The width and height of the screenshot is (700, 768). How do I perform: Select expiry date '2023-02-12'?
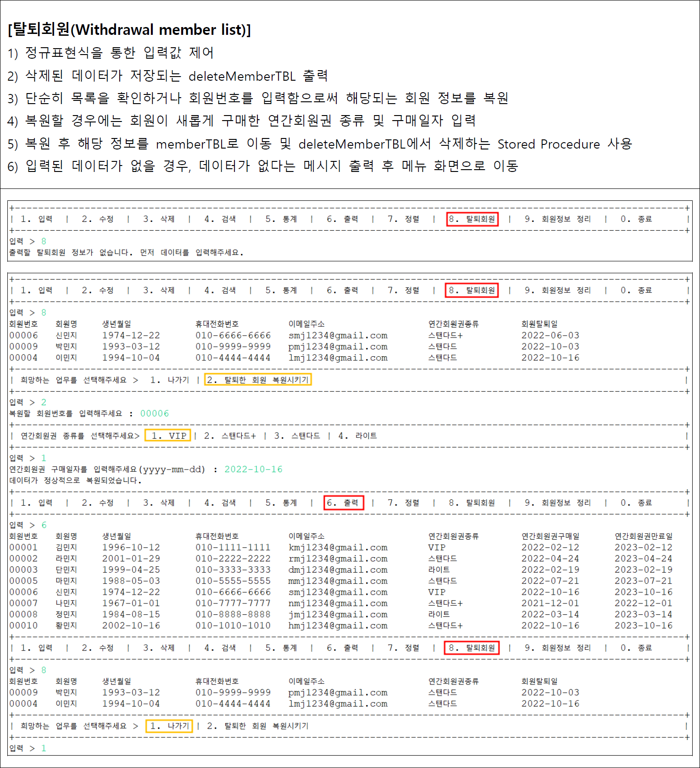[x=644, y=547]
